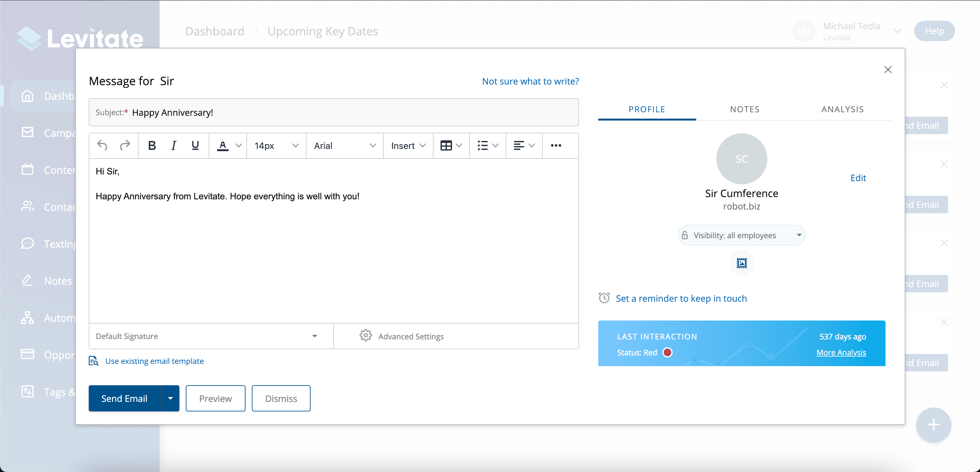Screen dimensions: 980x472
Task: Click the redo arrow icon
Action: click(x=125, y=145)
